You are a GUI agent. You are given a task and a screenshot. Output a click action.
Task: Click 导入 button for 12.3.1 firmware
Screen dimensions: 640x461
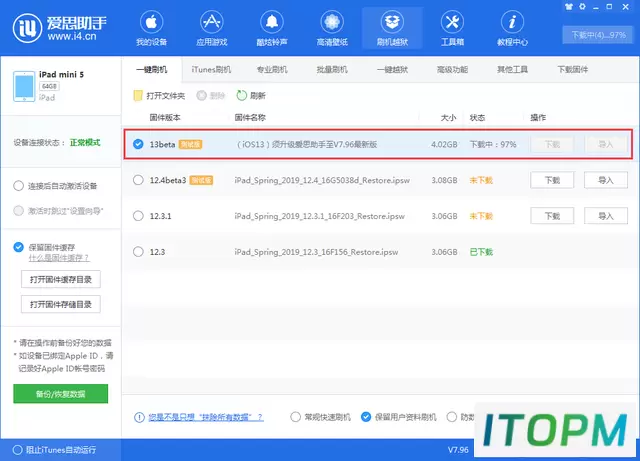tap(606, 216)
